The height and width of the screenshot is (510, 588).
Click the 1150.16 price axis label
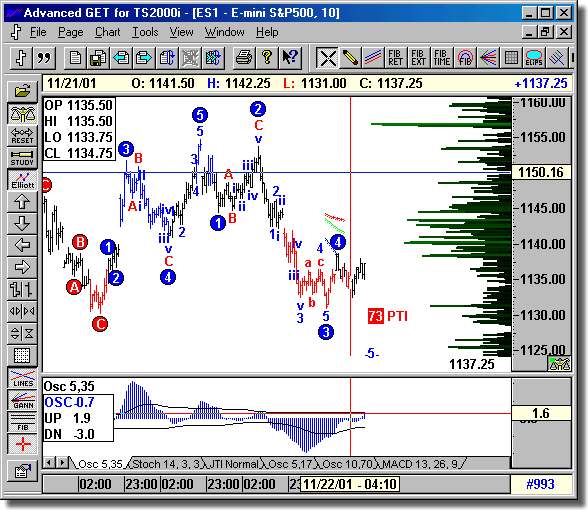(541, 172)
